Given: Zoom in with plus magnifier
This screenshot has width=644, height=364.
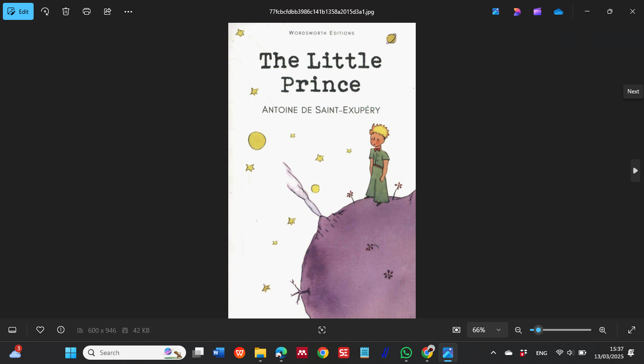Looking at the screenshot, I should [603, 330].
